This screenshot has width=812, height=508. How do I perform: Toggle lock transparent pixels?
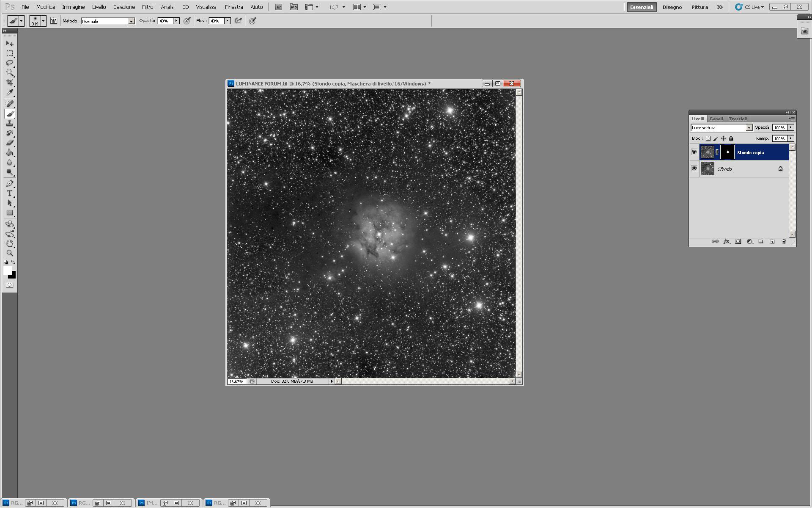click(708, 138)
